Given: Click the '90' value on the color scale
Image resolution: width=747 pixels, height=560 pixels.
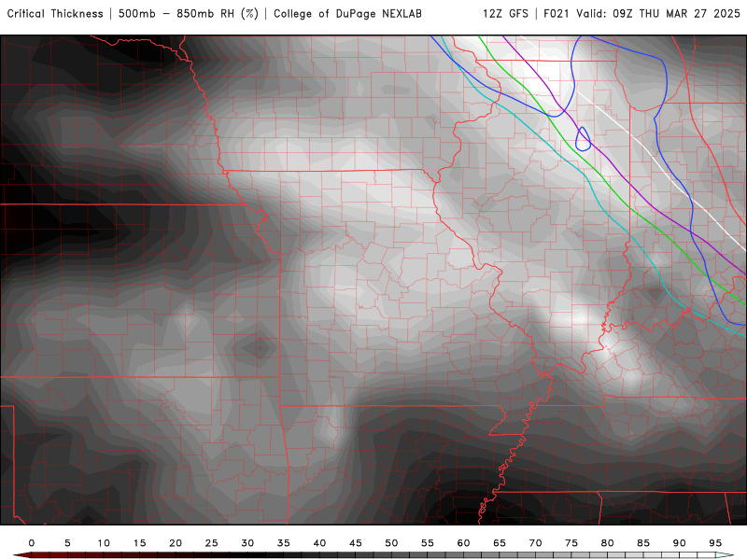Looking at the screenshot, I should click(680, 543).
